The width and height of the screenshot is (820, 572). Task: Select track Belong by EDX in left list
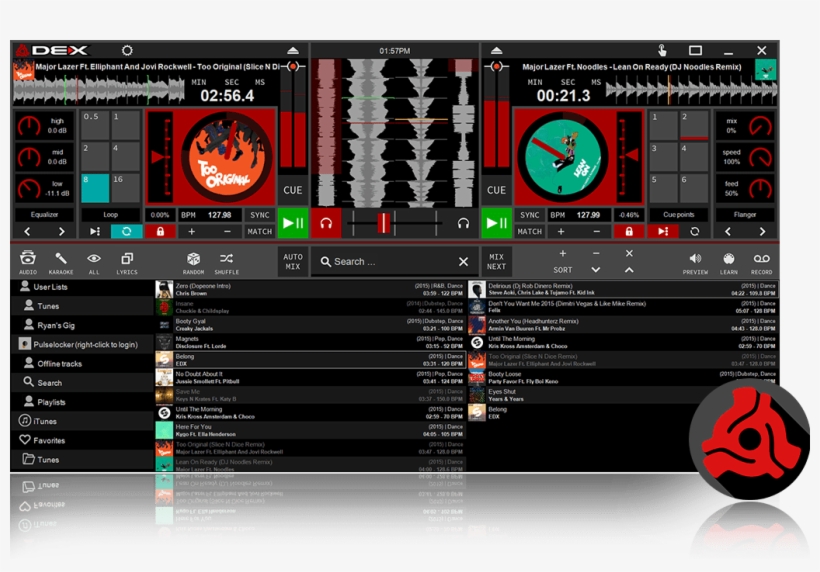pos(310,360)
